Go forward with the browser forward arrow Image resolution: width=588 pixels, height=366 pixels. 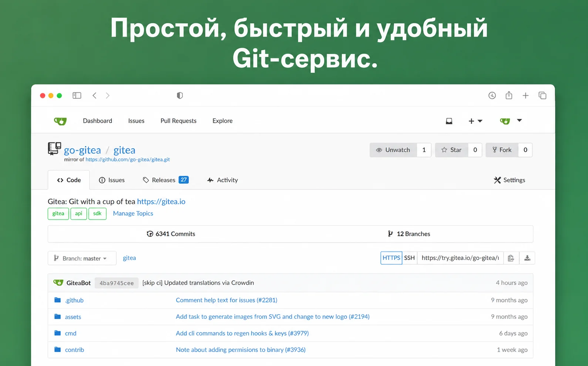pyautogui.click(x=108, y=95)
